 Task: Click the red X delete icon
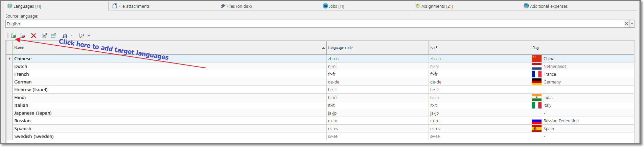pyautogui.click(x=33, y=35)
